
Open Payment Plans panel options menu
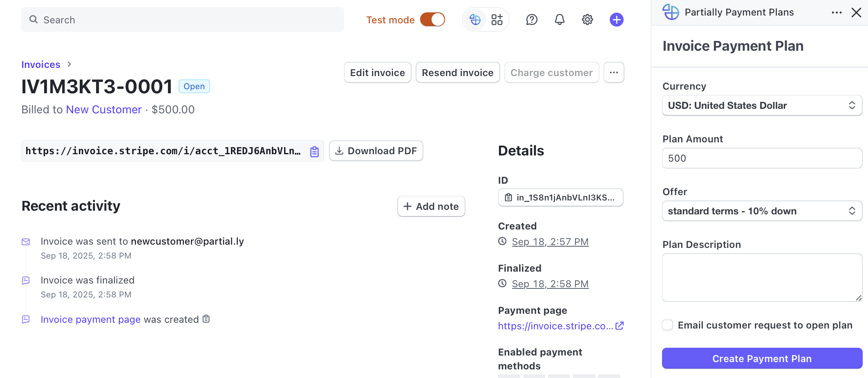pyautogui.click(x=837, y=13)
